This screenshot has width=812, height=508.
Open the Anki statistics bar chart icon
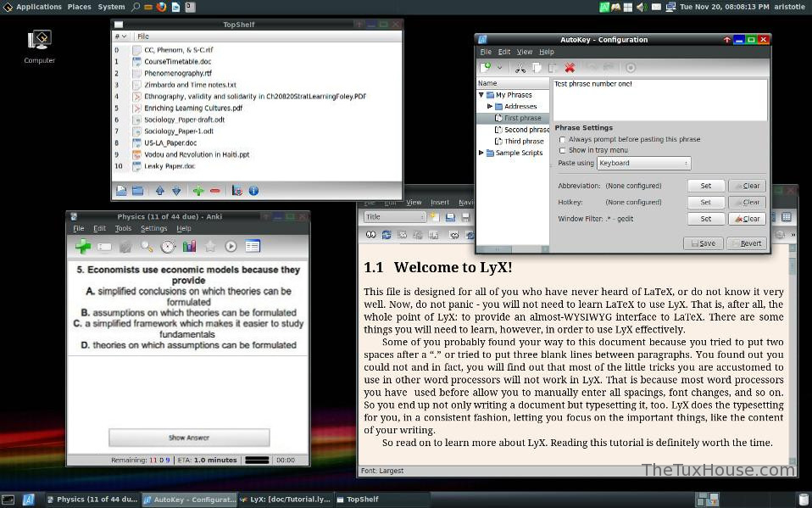pyautogui.click(x=189, y=246)
